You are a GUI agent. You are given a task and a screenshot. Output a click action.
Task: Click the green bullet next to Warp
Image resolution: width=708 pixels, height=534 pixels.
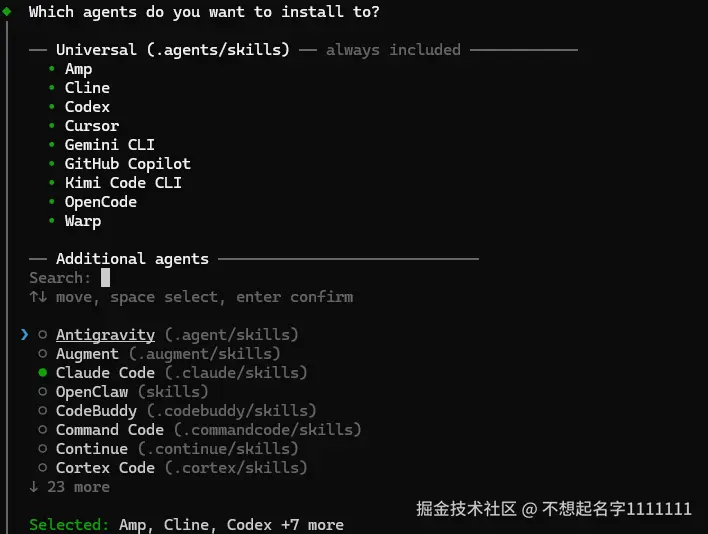tap(52, 221)
